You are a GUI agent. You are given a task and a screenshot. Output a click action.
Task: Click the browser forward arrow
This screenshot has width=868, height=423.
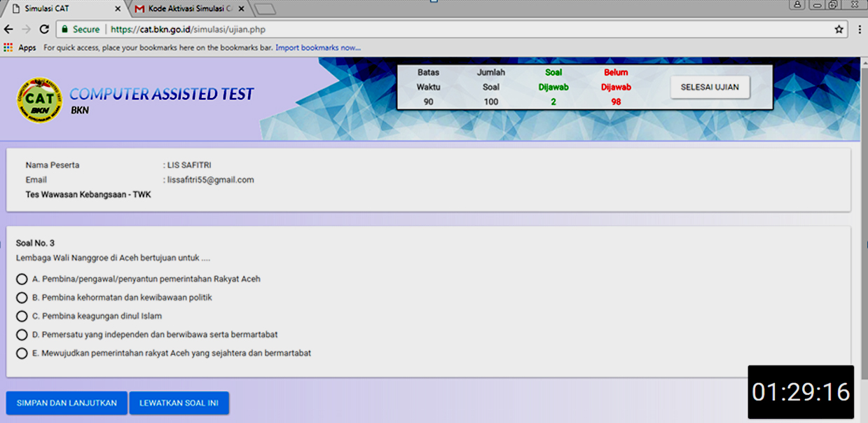point(27,29)
